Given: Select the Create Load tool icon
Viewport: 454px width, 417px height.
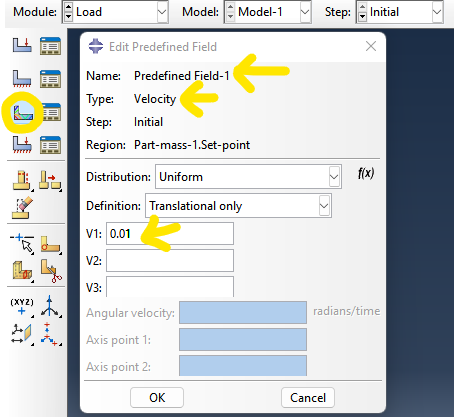Looking at the screenshot, I should coord(22,45).
